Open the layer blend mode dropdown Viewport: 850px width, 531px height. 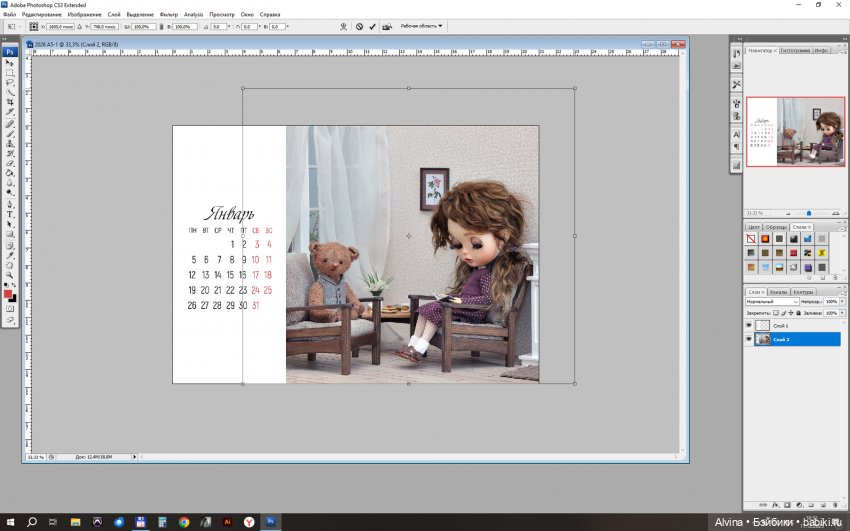tap(772, 301)
